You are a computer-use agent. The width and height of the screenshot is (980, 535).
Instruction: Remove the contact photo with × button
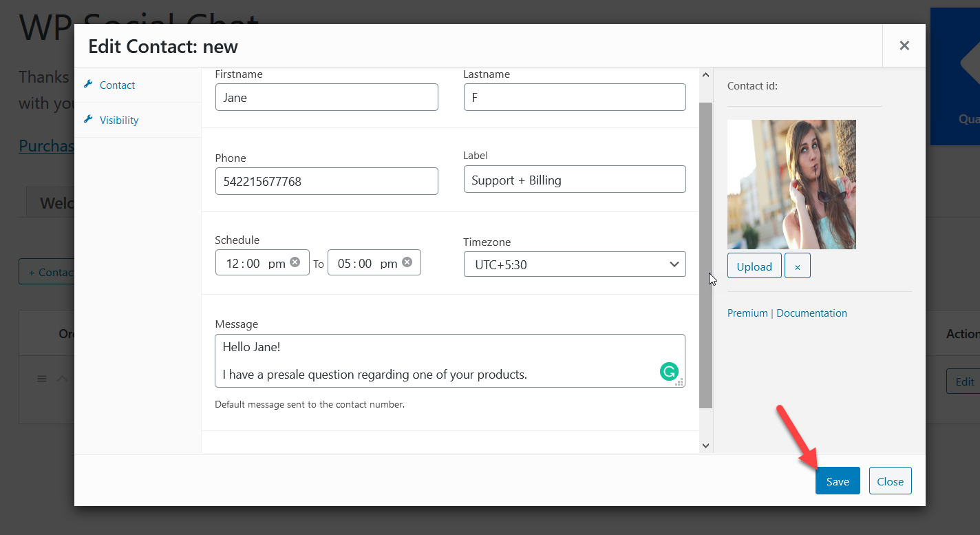tap(798, 266)
